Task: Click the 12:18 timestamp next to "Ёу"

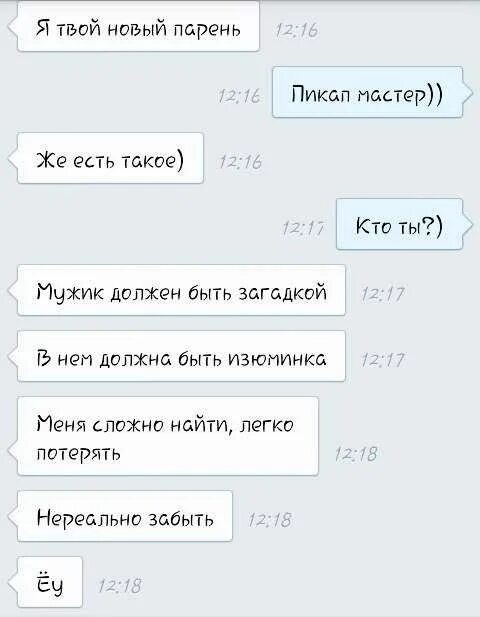Action: click(x=120, y=586)
